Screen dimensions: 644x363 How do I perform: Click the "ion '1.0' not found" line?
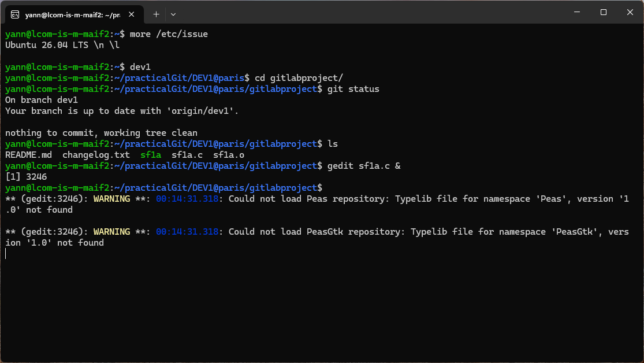(x=55, y=243)
